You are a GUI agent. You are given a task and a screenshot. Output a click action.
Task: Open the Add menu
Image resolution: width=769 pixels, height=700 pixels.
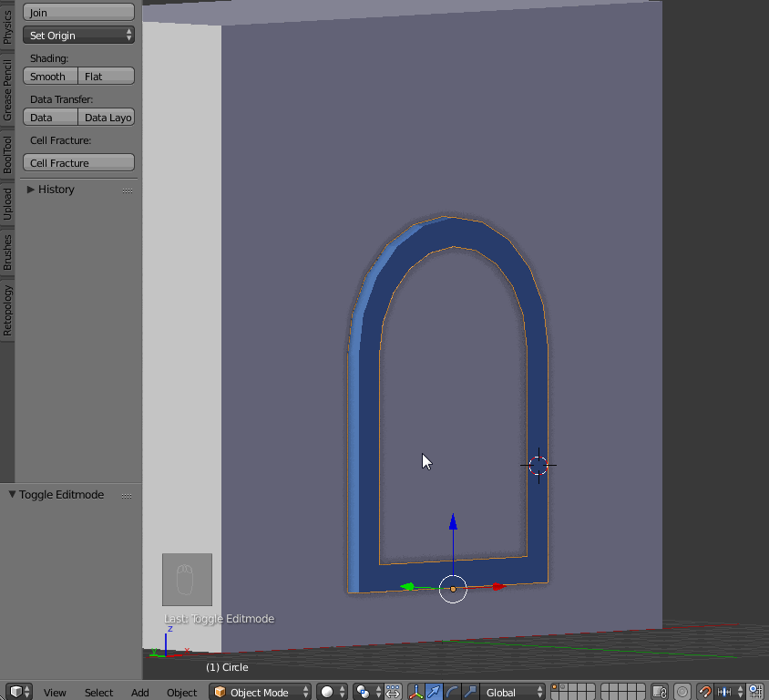[139, 692]
